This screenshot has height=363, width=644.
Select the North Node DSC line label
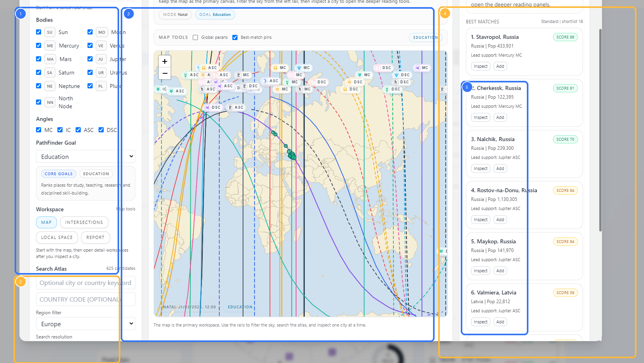coord(350,89)
